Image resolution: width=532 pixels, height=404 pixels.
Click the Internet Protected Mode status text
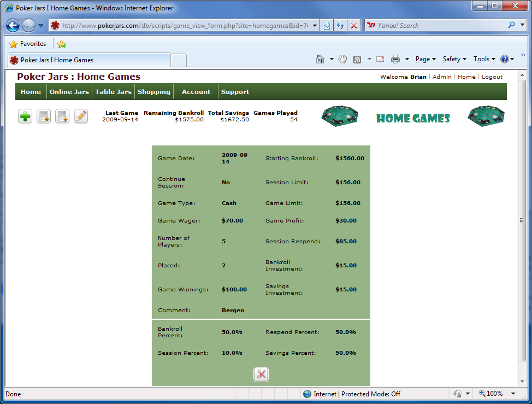tap(357, 394)
